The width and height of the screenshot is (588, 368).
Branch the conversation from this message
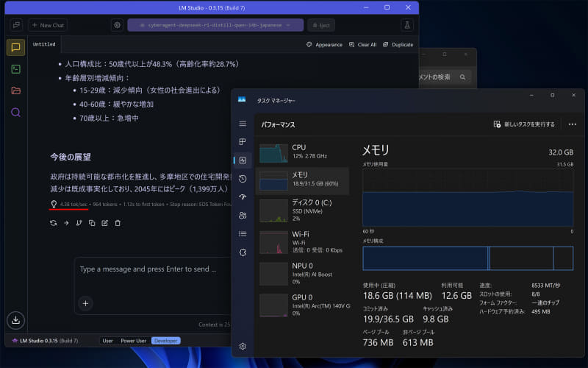79,223
